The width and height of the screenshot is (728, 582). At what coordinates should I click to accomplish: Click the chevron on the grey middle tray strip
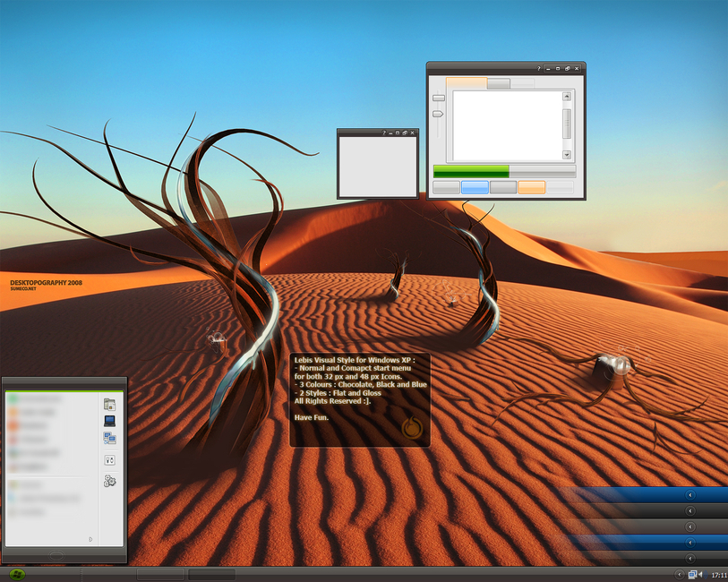click(689, 526)
